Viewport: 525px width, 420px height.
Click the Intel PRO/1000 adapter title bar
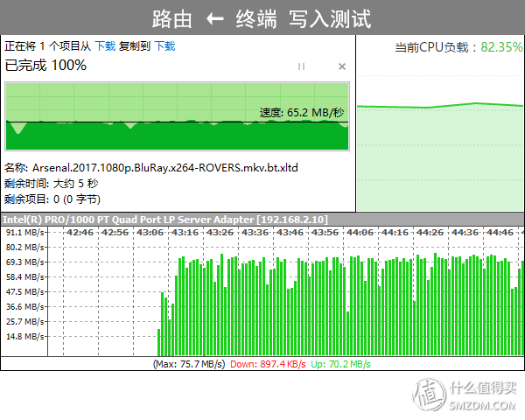(x=262, y=220)
